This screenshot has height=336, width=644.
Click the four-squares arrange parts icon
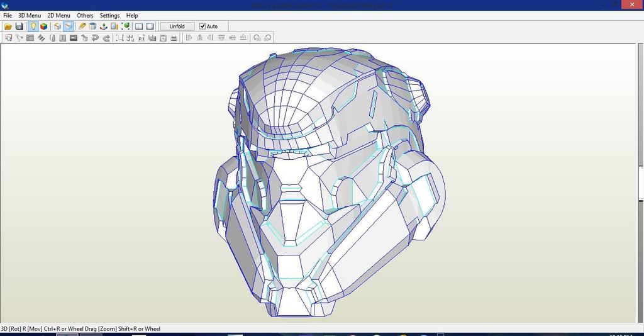click(x=131, y=38)
